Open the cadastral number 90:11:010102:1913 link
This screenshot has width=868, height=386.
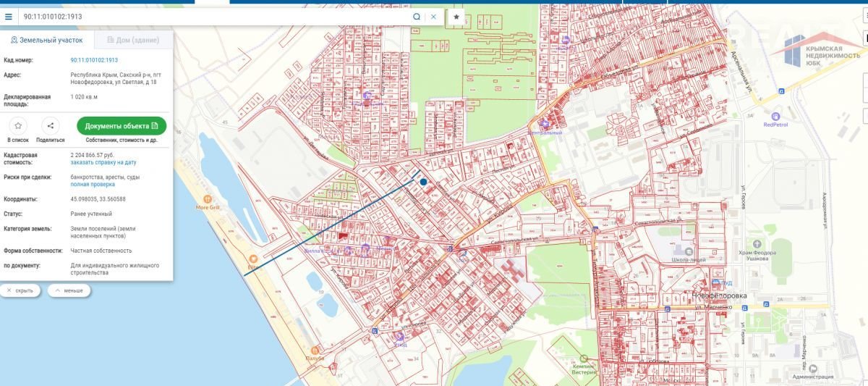(94, 60)
